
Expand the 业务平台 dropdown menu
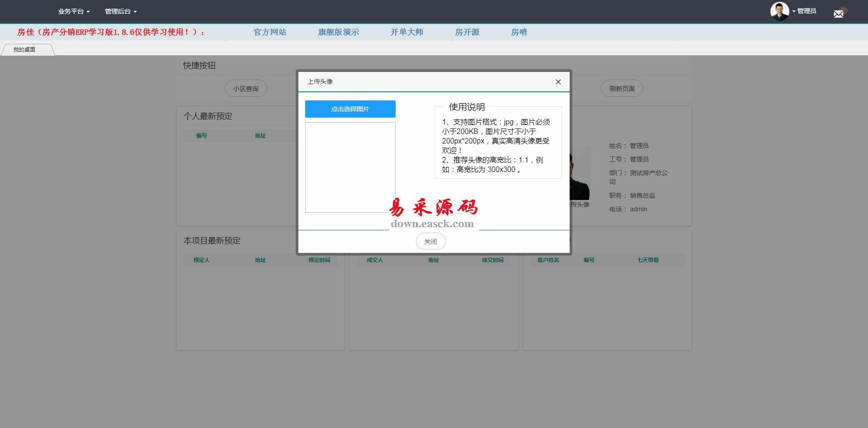(x=74, y=11)
